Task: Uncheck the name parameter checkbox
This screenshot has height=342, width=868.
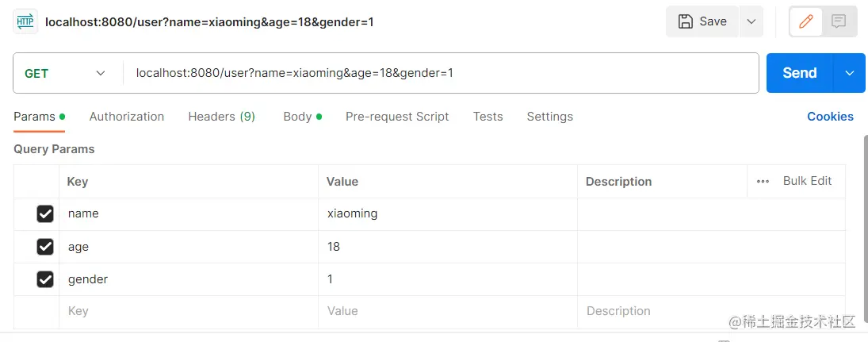Action: [45, 213]
